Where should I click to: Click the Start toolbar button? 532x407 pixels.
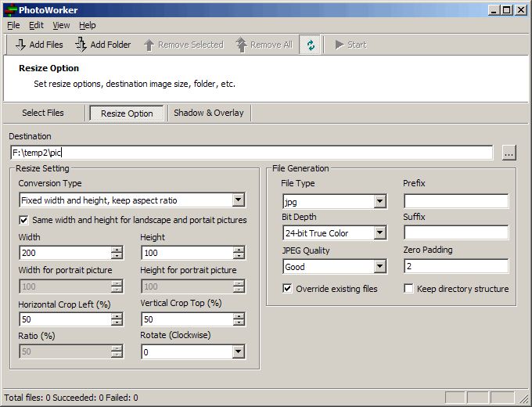(x=350, y=45)
